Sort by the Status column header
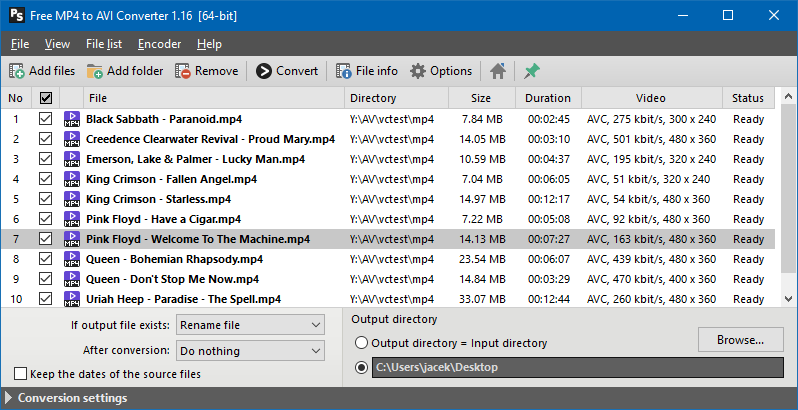The height and width of the screenshot is (410, 798). tap(749, 98)
